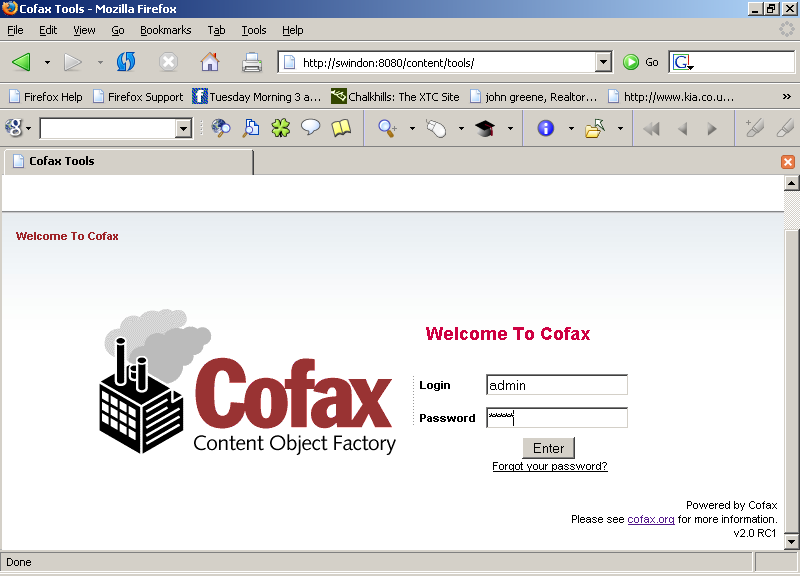Open the Tab menu
The width and height of the screenshot is (800, 576).
[216, 30]
